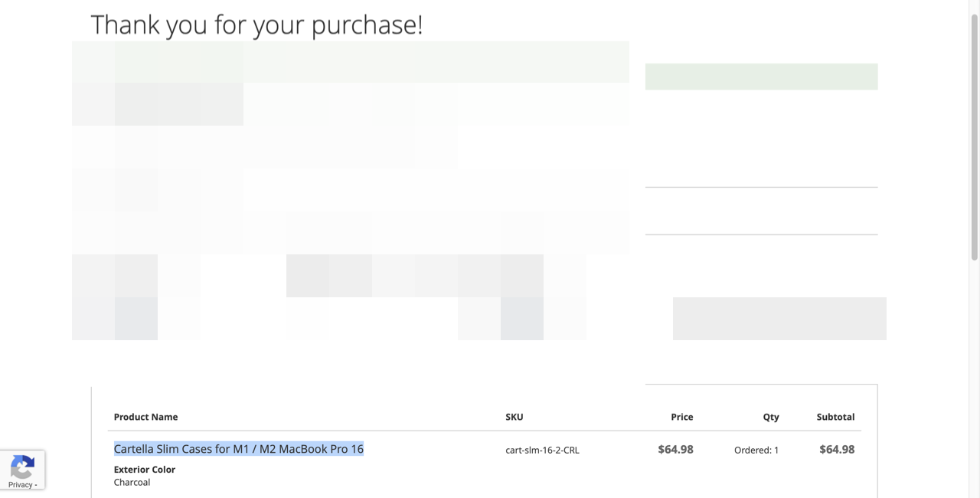Click the Thank you for your purchase heading
The width and height of the screenshot is (980, 498).
point(256,25)
